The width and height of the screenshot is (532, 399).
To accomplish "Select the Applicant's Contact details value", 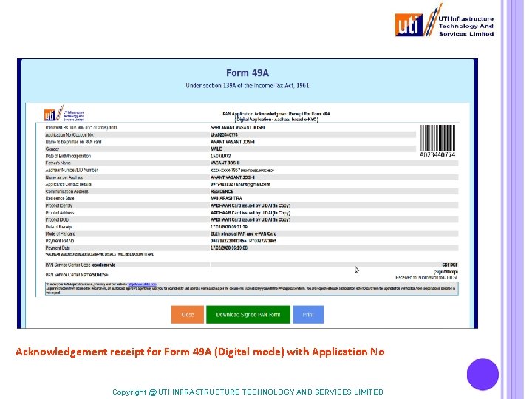I will 240,184.
